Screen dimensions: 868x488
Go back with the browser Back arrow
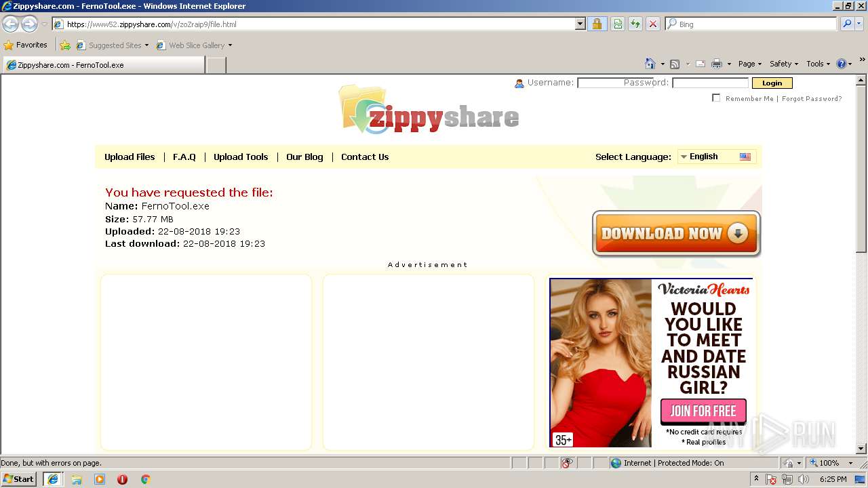(11, 24)
